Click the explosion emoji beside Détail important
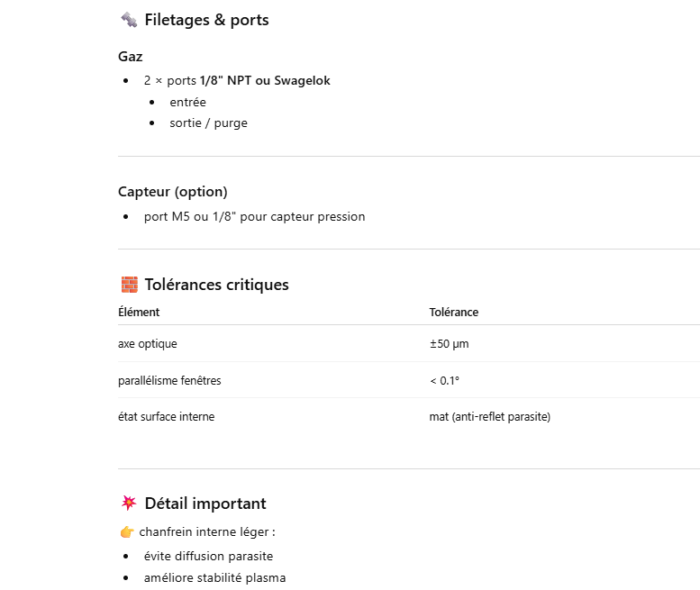 (x=129, y=504)
